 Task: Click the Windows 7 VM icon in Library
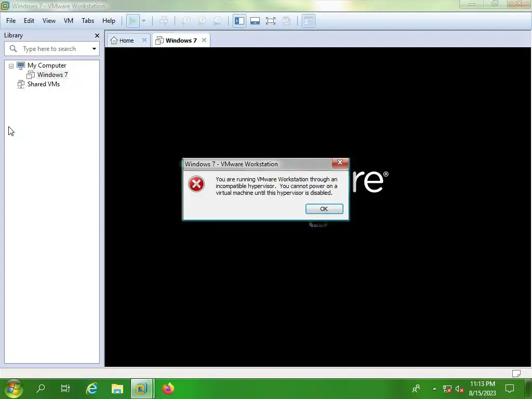(x=31, y=75)
